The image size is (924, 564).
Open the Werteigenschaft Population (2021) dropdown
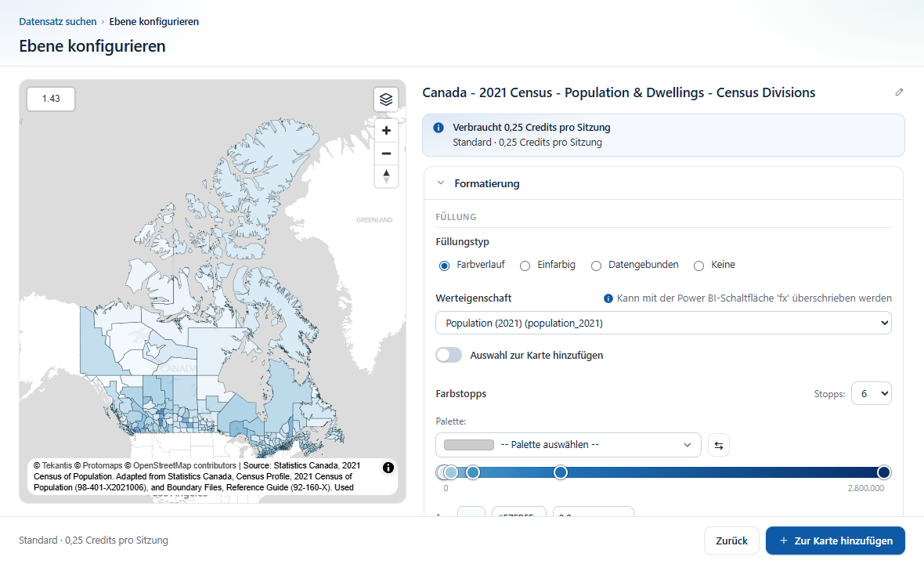(663, 323)
